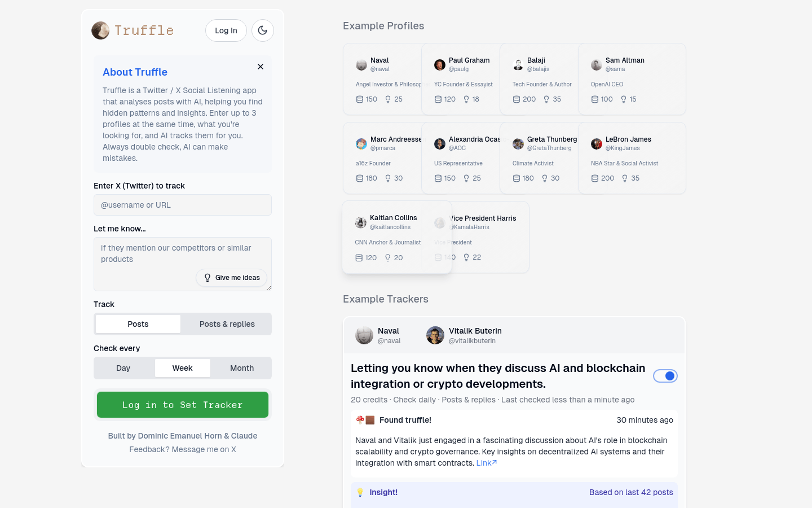Click the external link arrow after Link
This screenshot has height=508, width=812.
pos(495,462)
